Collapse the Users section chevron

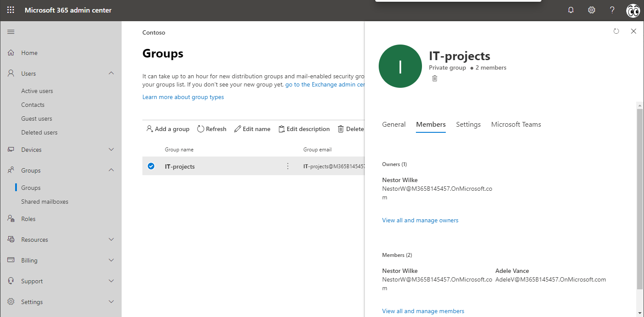click(x=111, y=74)
